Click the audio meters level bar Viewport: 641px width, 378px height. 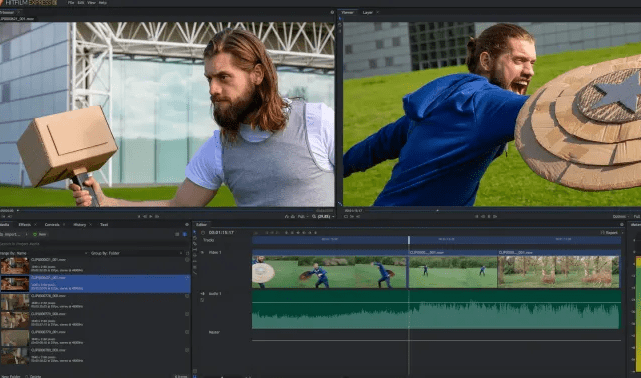638,315
